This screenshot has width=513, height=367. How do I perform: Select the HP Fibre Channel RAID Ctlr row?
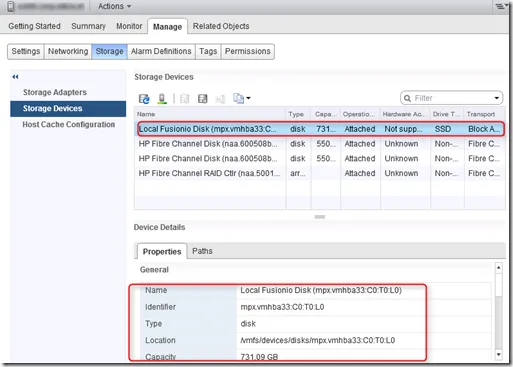[320, 173]
